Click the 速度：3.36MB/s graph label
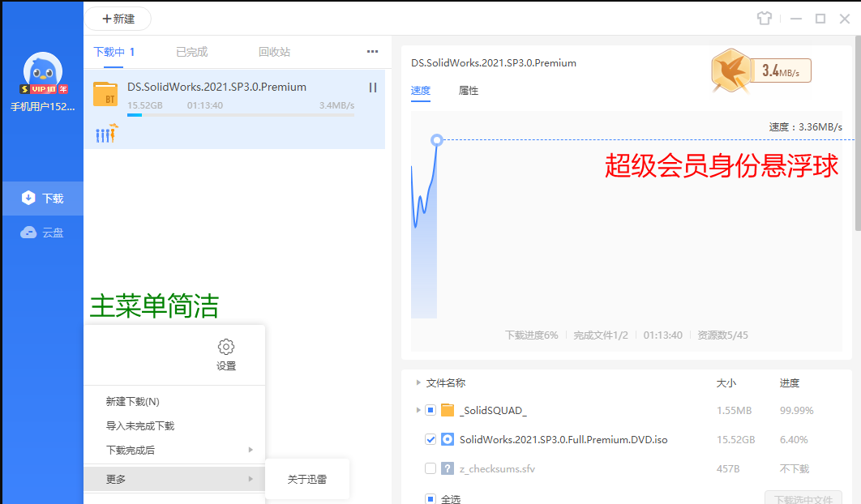The width and height of the screenshot is (861, 504). (806, 127)
